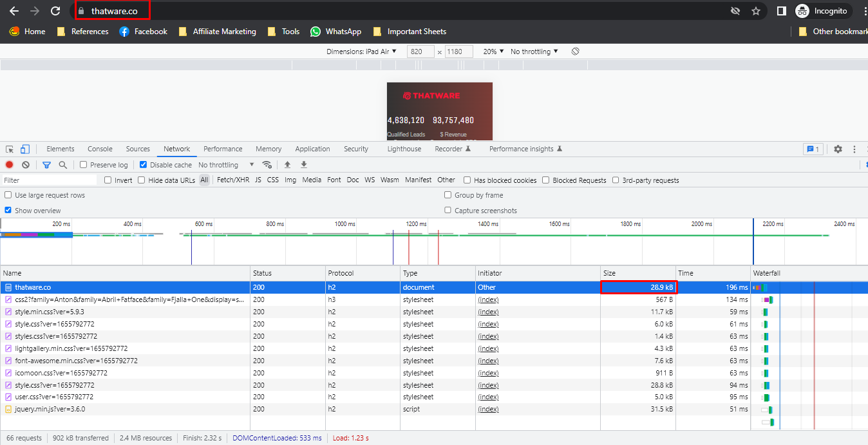Open the Affiliate Marketing bookmark folder

(217, 32)
